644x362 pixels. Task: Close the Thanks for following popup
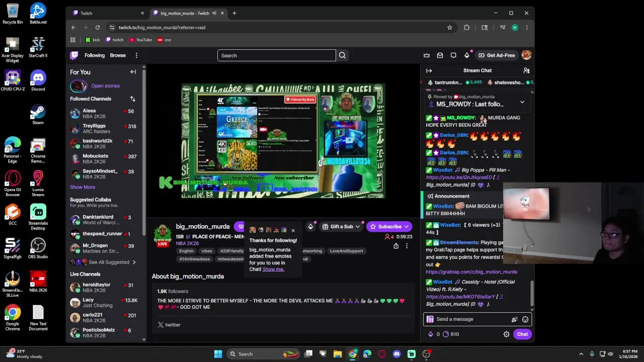click(293, 231)
